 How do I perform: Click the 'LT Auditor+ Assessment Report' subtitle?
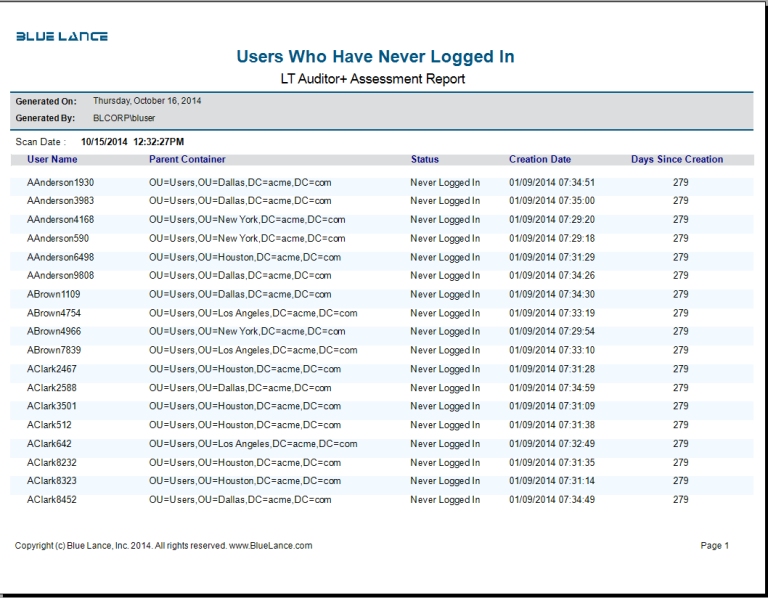click(x=375, y=79)
